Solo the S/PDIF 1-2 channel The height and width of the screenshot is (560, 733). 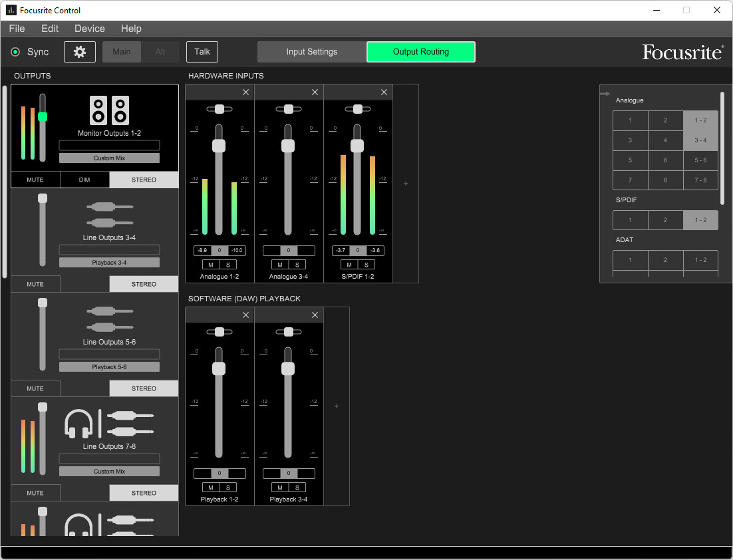coord(366,265)
